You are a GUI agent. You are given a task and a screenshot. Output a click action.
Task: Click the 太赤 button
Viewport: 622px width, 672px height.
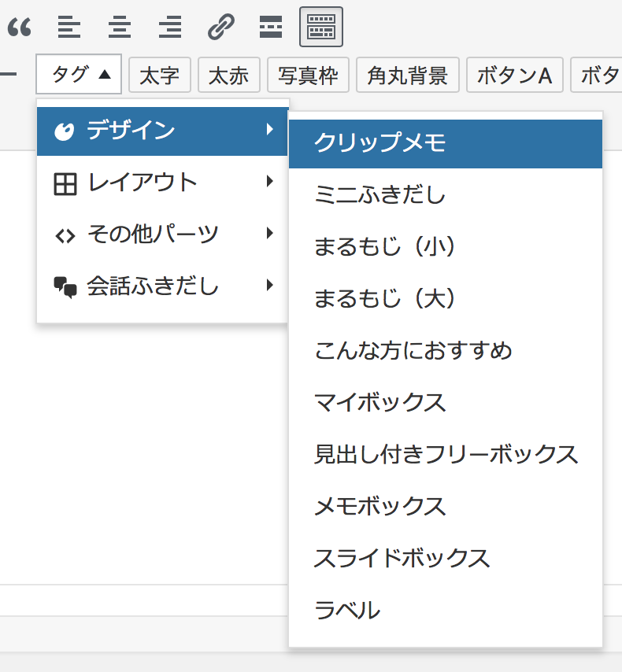pyautogui.click(x=228, y=75)
